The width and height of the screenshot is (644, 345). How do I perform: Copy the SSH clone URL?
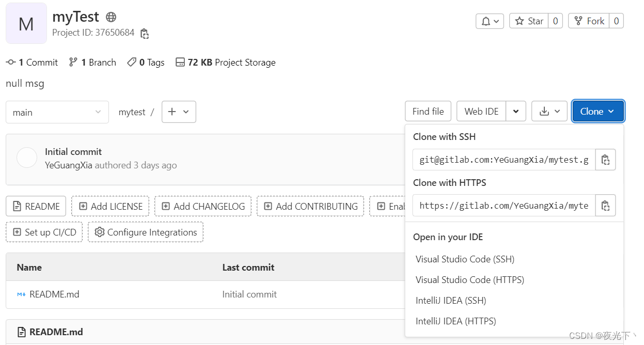click(x=606, y=160)
